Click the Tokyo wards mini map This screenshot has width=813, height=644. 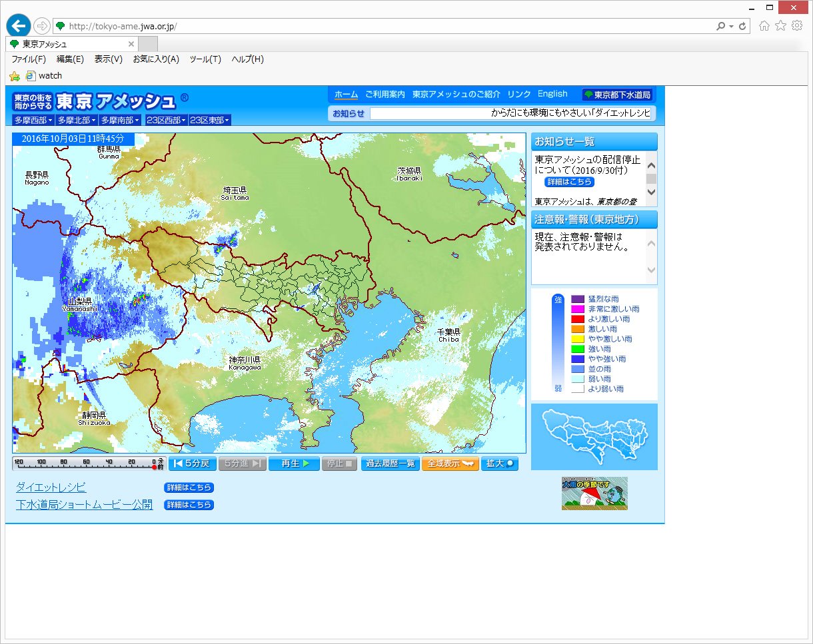[594, 437]
